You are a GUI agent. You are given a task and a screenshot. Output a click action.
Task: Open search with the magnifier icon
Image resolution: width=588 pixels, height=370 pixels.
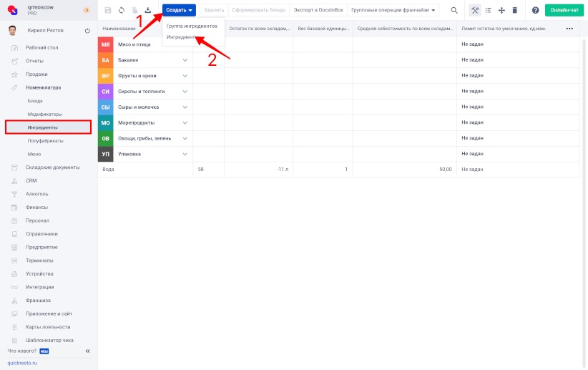454,10
